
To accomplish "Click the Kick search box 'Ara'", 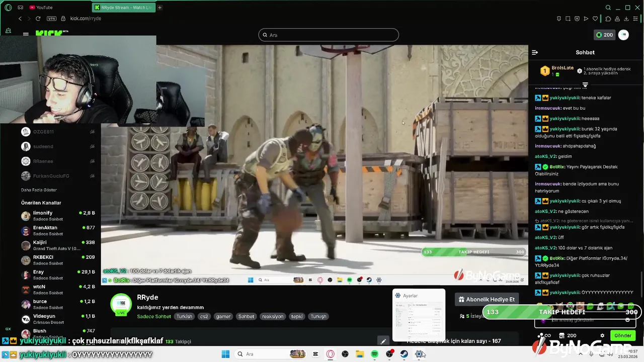I will (x=329, y=35).
